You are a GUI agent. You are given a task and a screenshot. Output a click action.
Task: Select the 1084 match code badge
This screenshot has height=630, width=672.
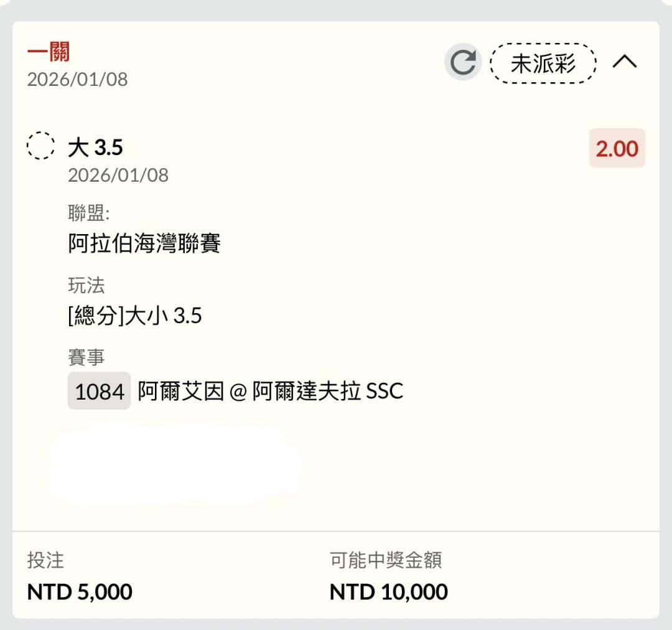(99, 391)
